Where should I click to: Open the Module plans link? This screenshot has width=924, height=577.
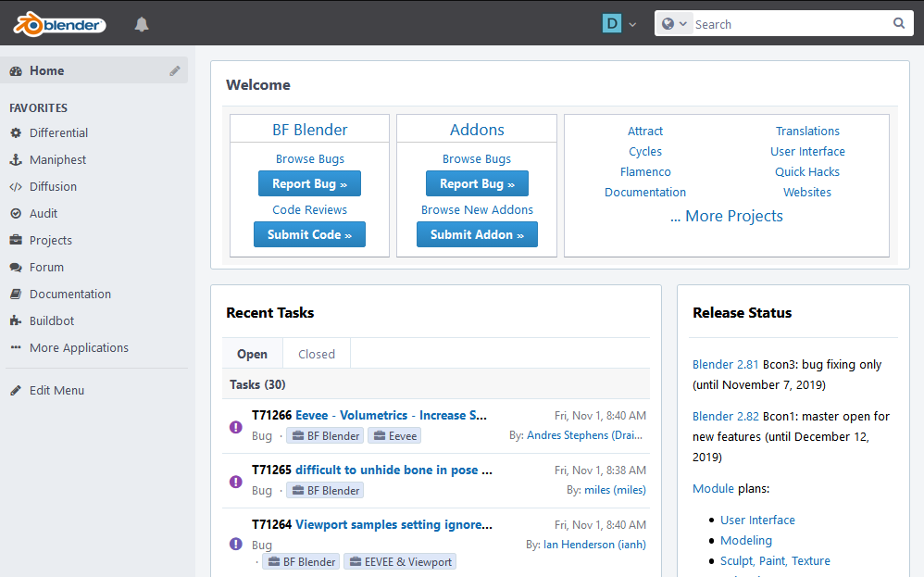713,489
